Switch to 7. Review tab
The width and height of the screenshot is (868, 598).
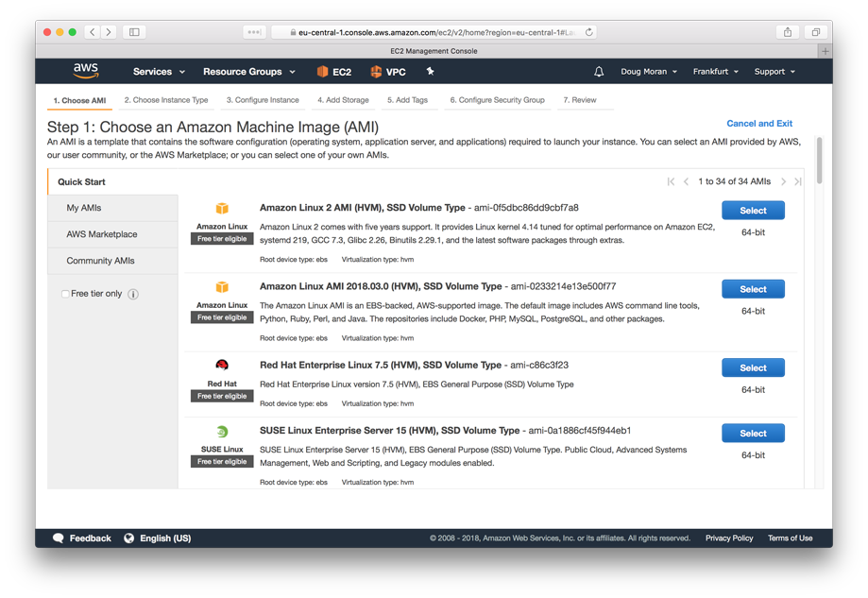(x=580, y=100)
